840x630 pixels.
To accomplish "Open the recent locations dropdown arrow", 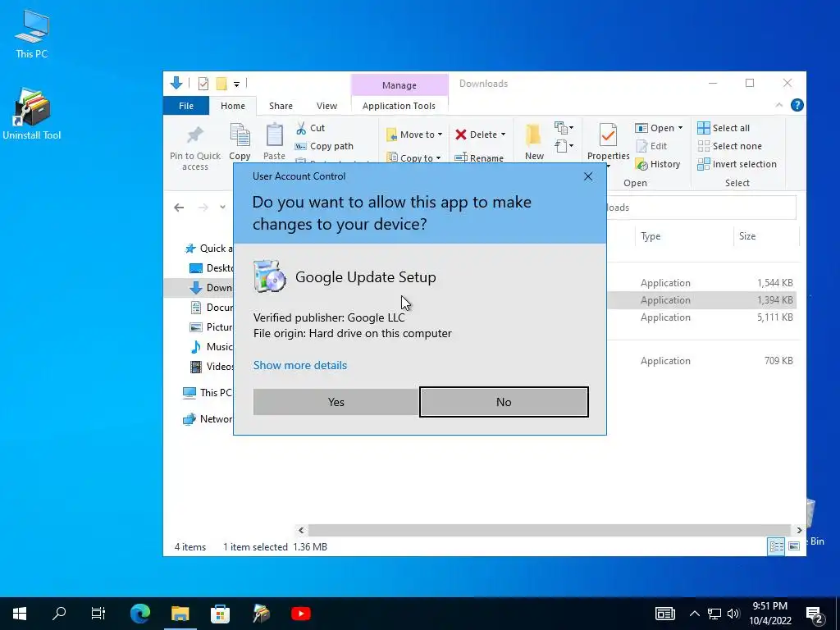I will [x=222, y=208].
